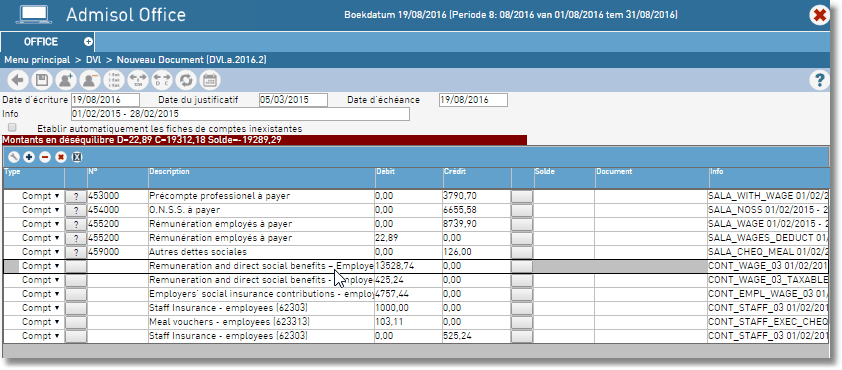Click the Date du justificatif field
Image resolution: width=842 pixels, height=370 pixels.
[293, 100]
